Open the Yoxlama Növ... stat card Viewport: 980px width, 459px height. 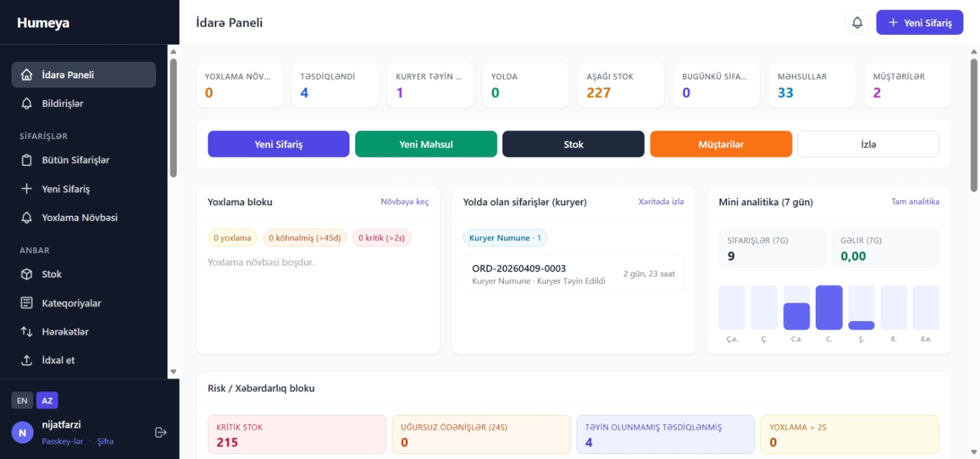(239, 85)
